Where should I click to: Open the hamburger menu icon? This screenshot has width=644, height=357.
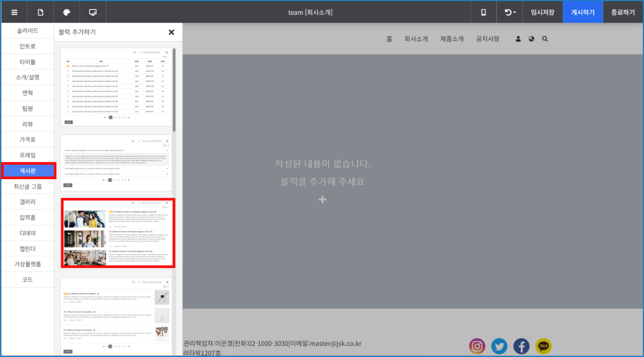click(x=15, y=12)
